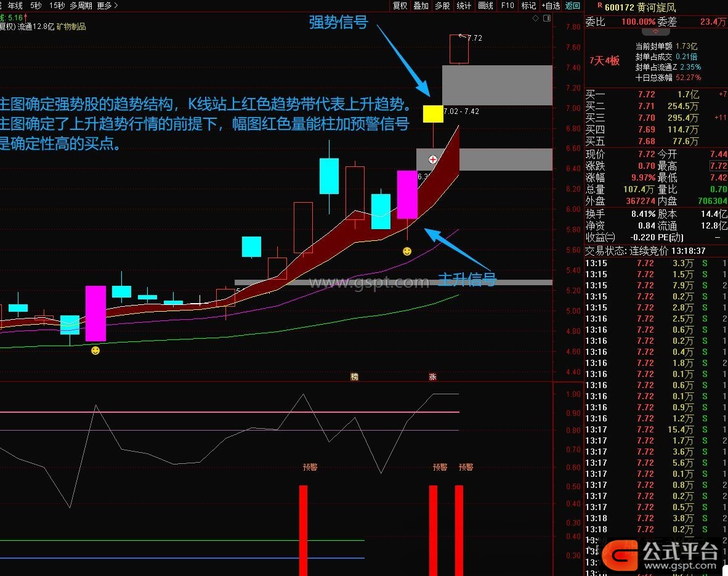Click the 返回 back button
This screenshot has height=576, width=728.
[573, 6]
